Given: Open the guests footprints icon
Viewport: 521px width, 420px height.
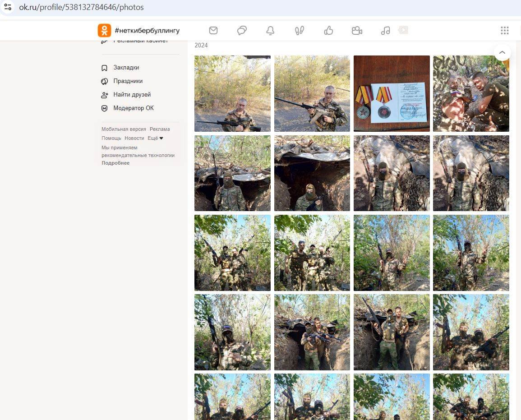Looking at the screenshot, I should click(x=300, y=31).
